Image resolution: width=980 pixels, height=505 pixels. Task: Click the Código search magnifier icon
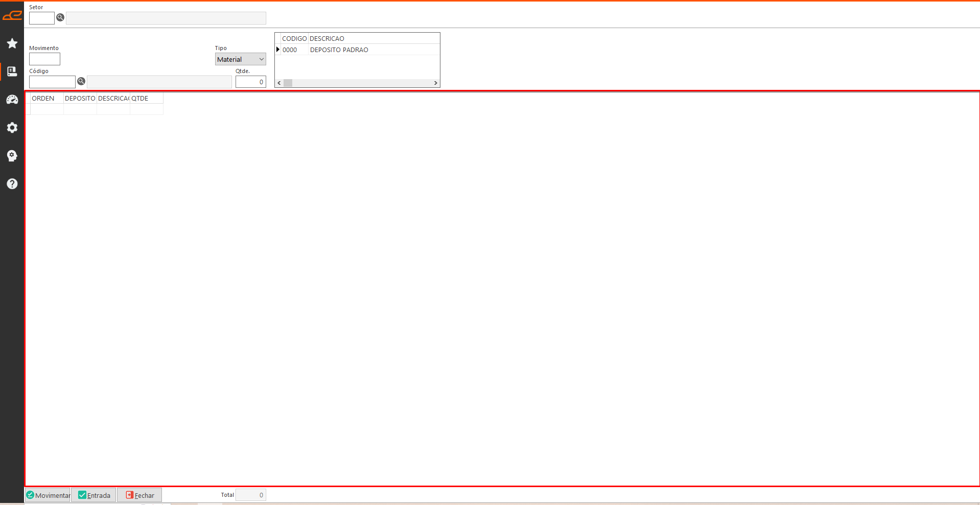81,81
